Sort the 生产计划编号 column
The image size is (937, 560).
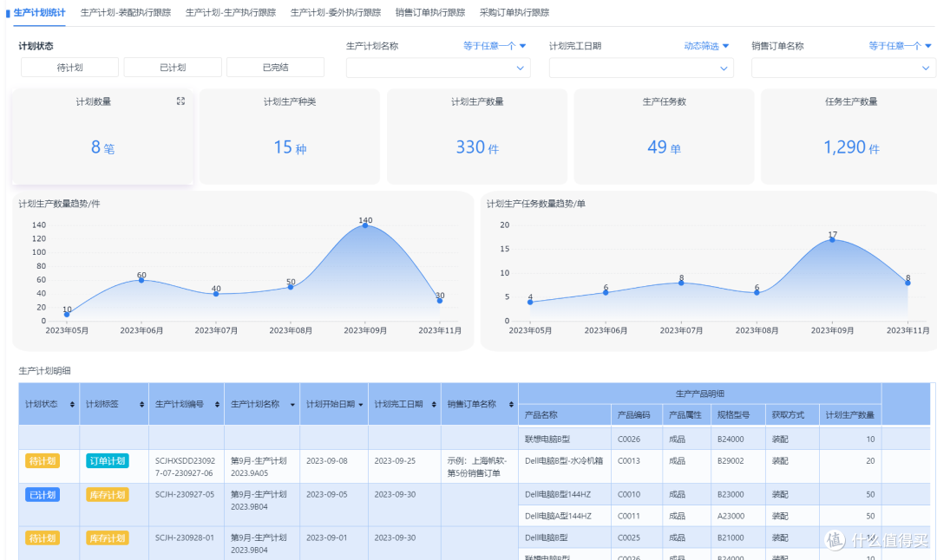click(x=217, y=404)
